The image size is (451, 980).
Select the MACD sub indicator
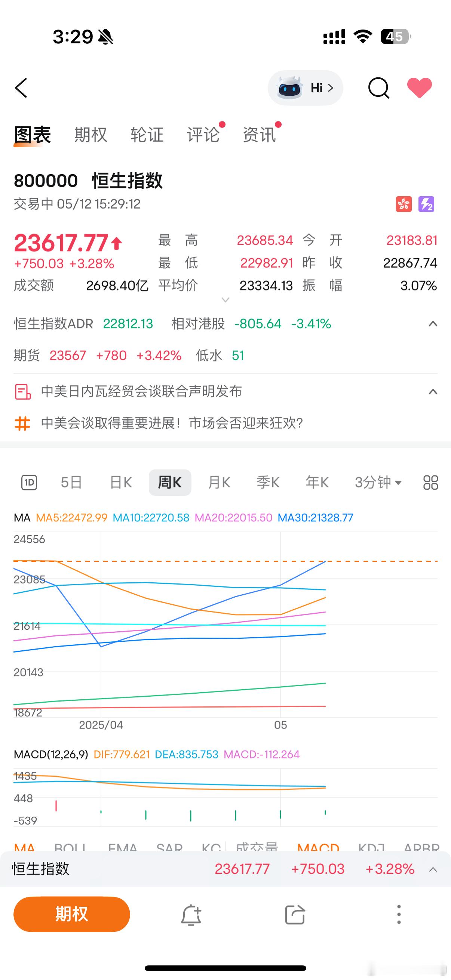(318, 847)
